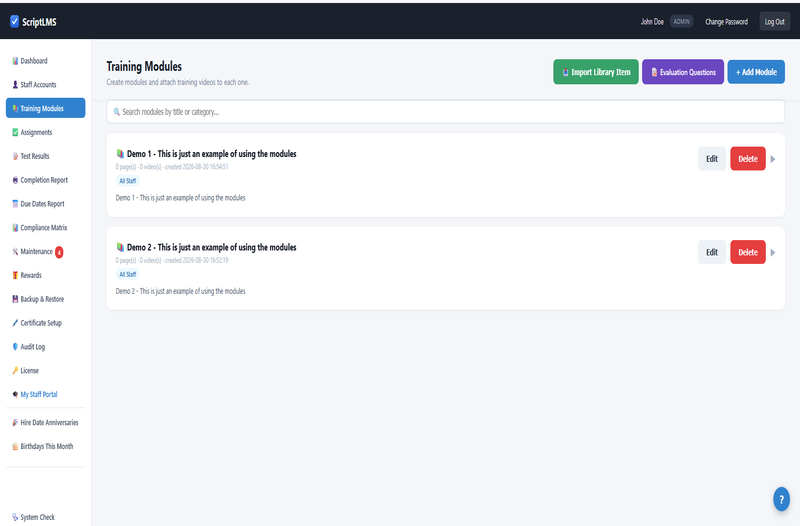Image resolution: width=800 pixels, height=526 pixels.
Task: Click the Demo 1 module title text
Action: (x=212, y=154)
